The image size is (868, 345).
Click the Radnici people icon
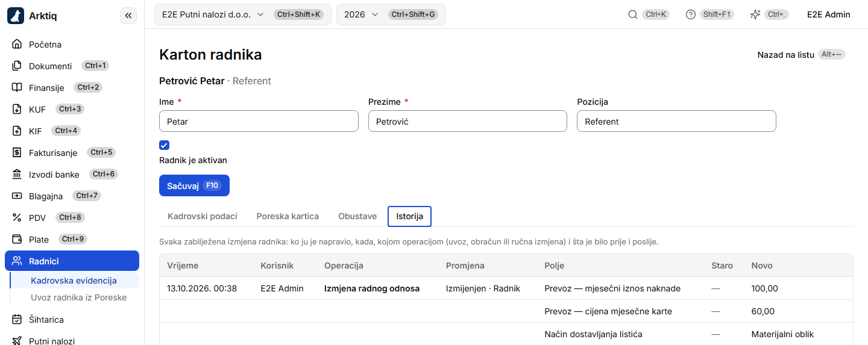point(17,261)
